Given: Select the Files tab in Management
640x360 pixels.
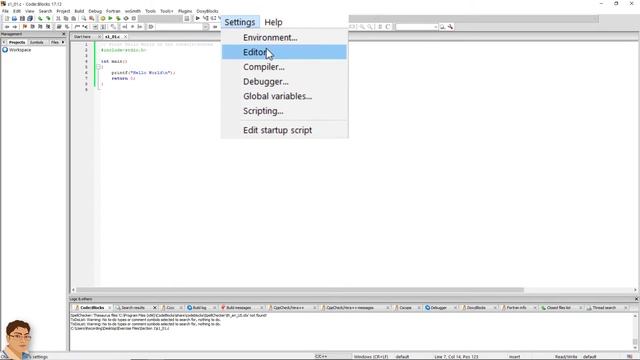Looking at the screenshot, I should 54,42.
